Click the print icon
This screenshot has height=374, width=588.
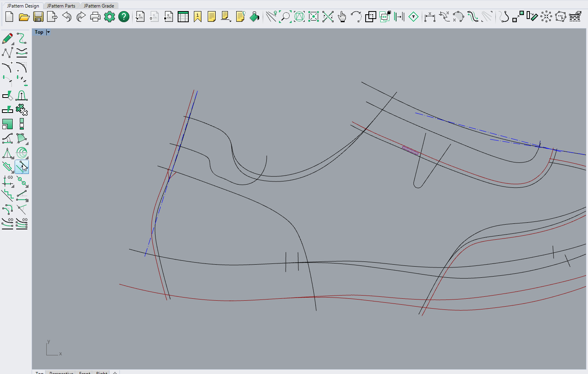tap(95, 17)
